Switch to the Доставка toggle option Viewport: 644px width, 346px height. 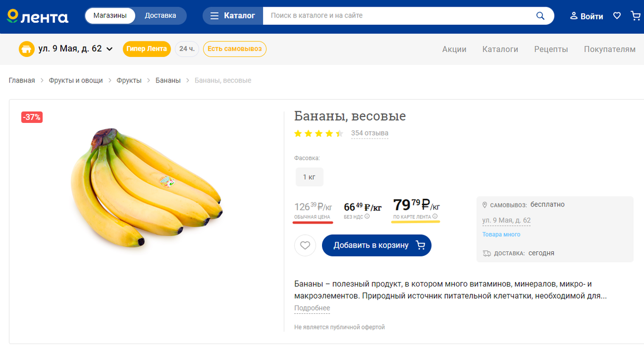(160, 16)
